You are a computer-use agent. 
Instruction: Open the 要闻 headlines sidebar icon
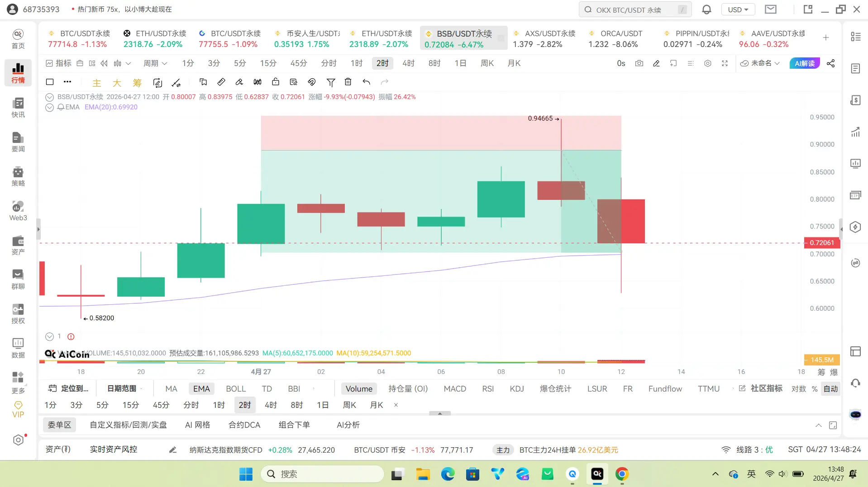point(18,142)
